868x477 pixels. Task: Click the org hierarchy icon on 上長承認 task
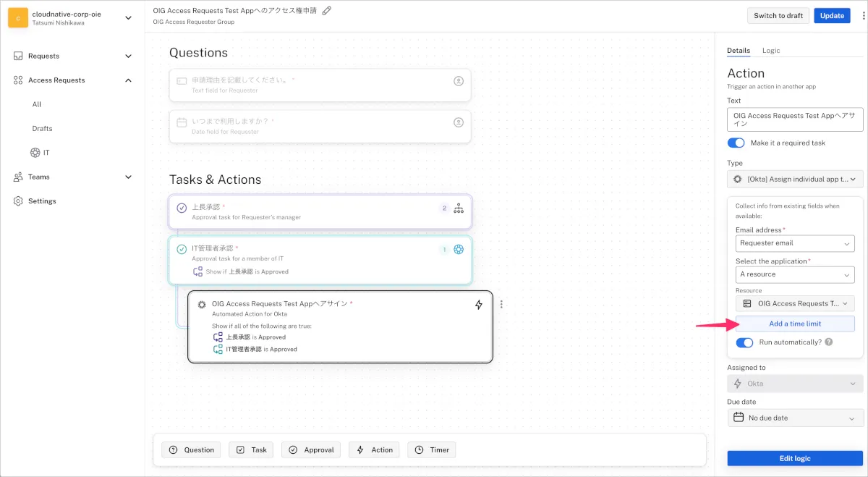click(459, 208)
